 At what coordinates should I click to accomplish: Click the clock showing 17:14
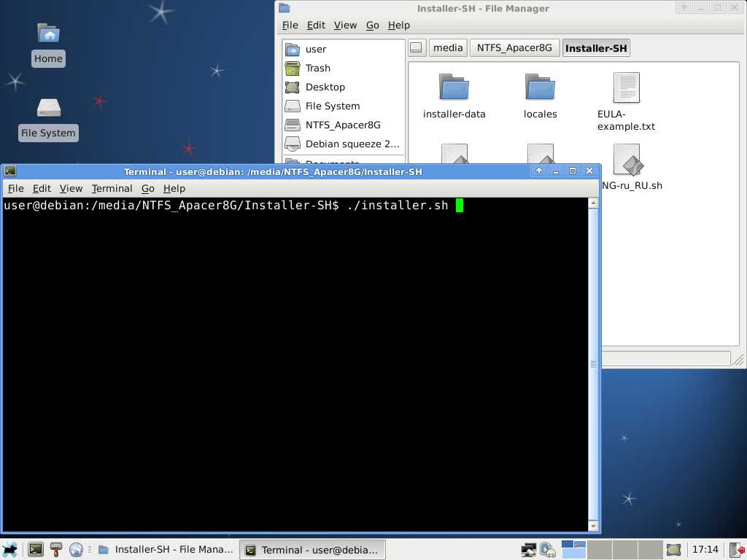705,549
